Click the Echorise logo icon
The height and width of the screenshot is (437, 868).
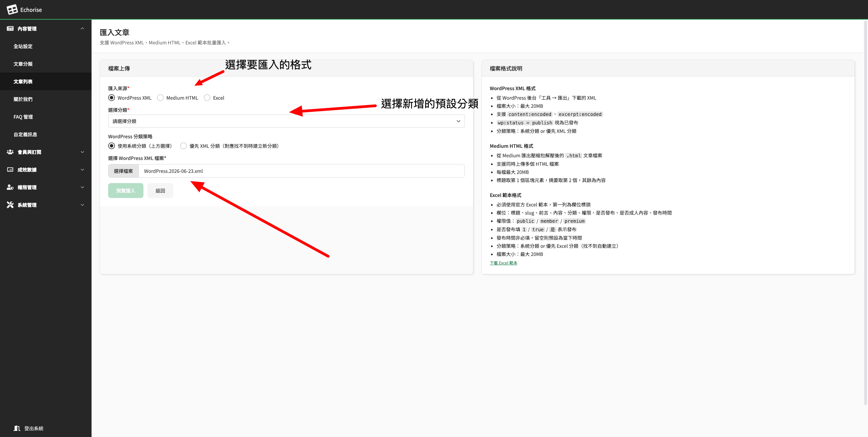[12, 9]
